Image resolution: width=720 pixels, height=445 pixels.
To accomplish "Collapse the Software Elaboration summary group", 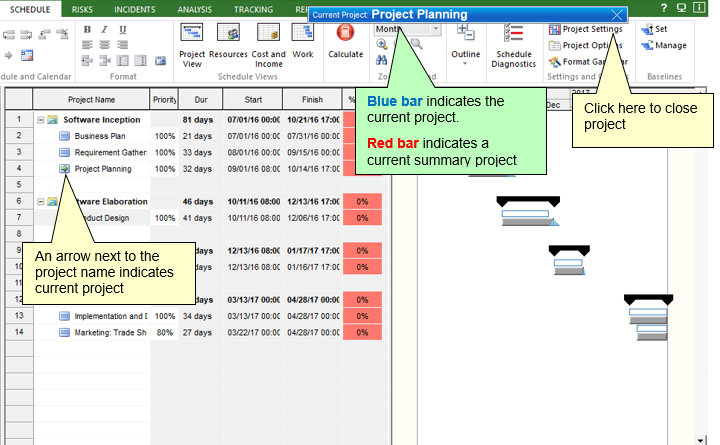I will 40,201.
